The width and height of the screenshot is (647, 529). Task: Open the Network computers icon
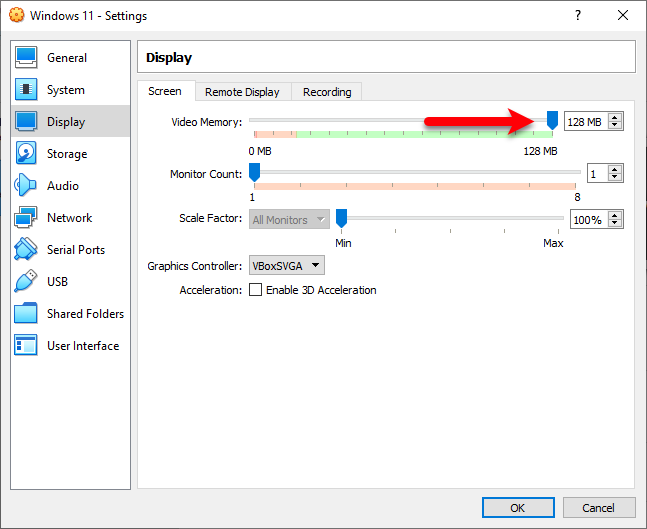[26, 217]
